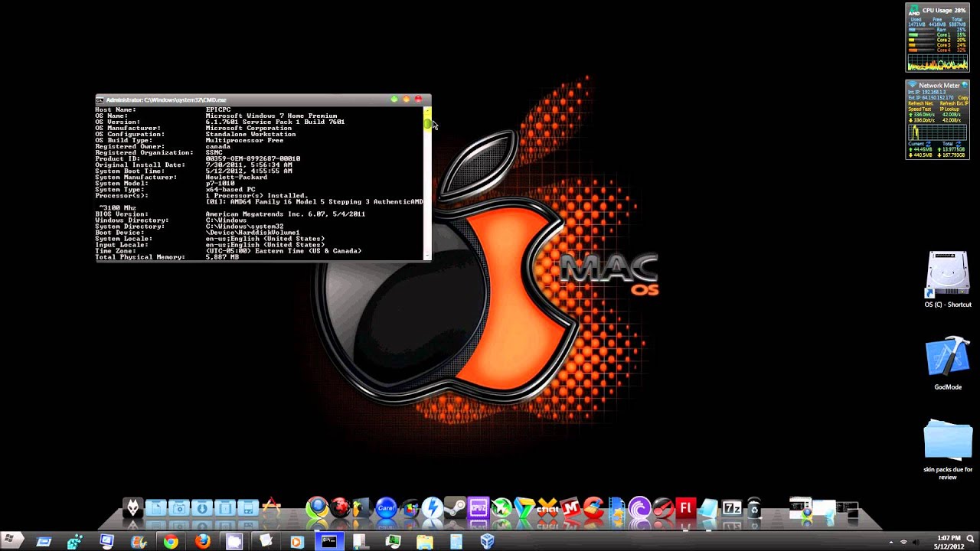Open the Google Chrome icon in the dock
This screenshot has width=980, height=551.
[x=317, y=507]
